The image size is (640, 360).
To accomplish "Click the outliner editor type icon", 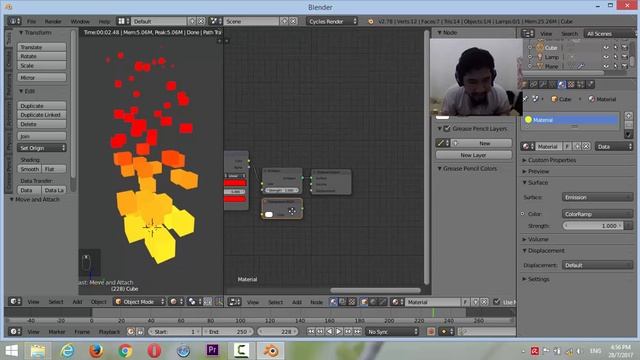I will click(527, 33).
